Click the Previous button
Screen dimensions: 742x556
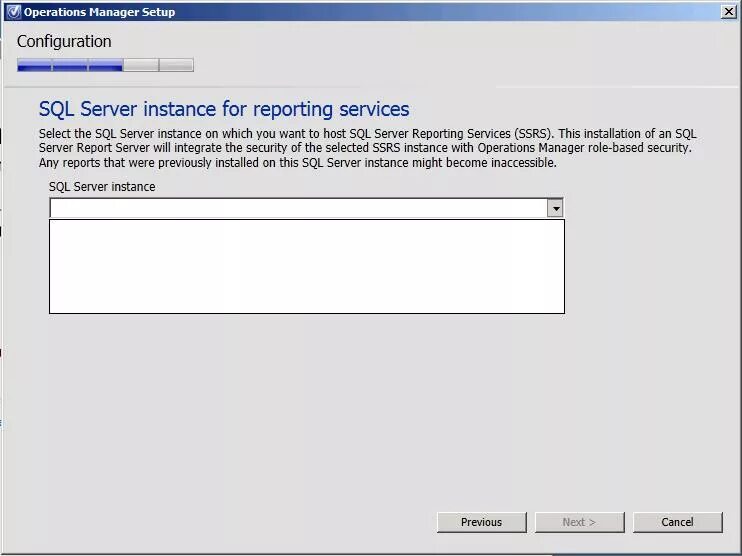[481, 522]
